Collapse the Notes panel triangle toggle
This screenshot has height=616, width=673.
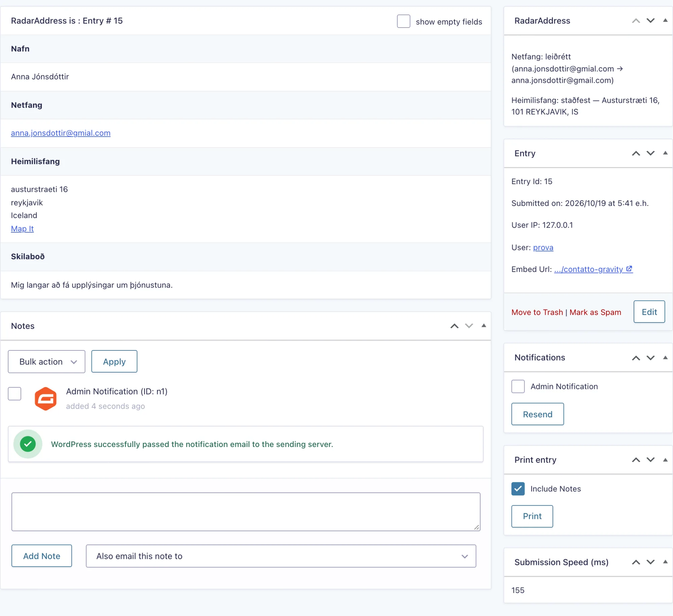(484, 326)
